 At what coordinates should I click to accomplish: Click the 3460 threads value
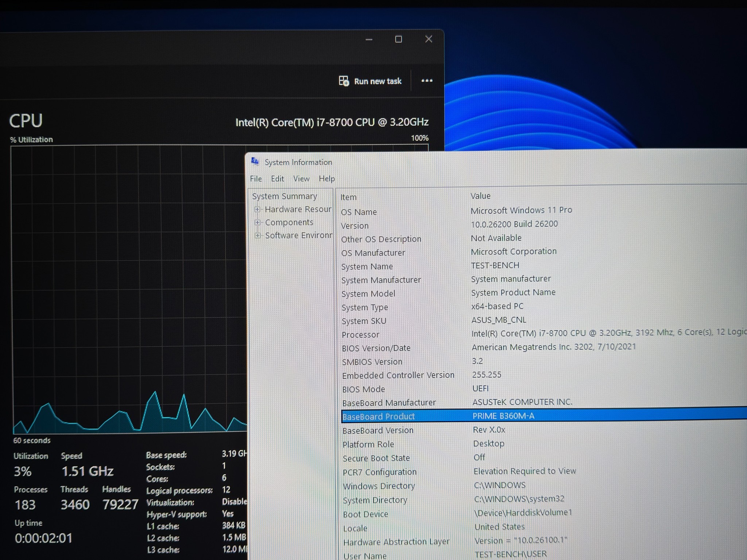click(x=75, y=505)
